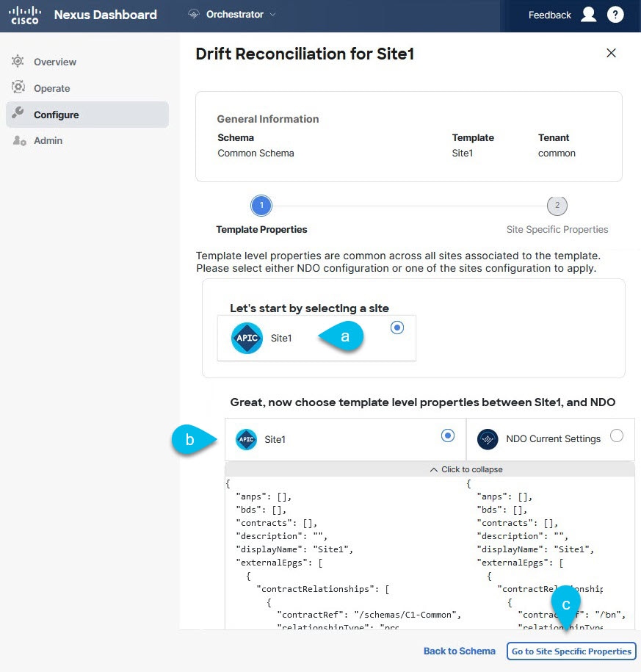Open the user profile icon

588,15
